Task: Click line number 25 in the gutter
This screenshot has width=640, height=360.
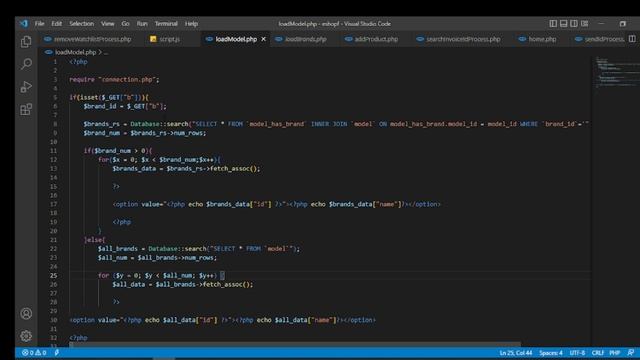Action: tap(53, 276)
